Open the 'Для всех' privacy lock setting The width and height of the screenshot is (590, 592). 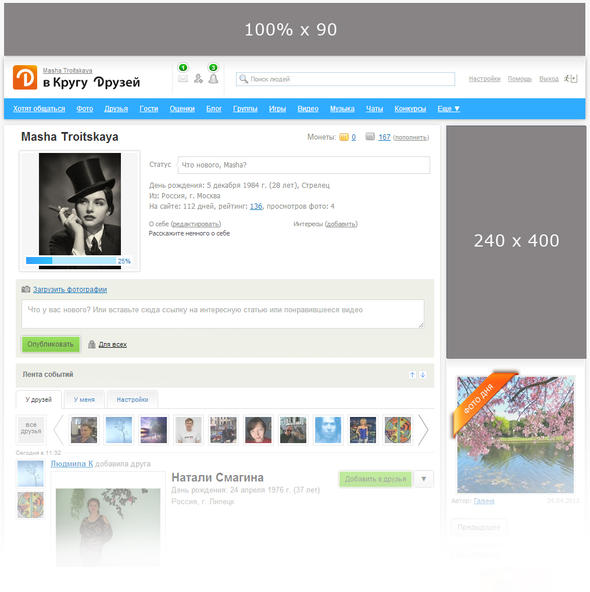[107, 344]
